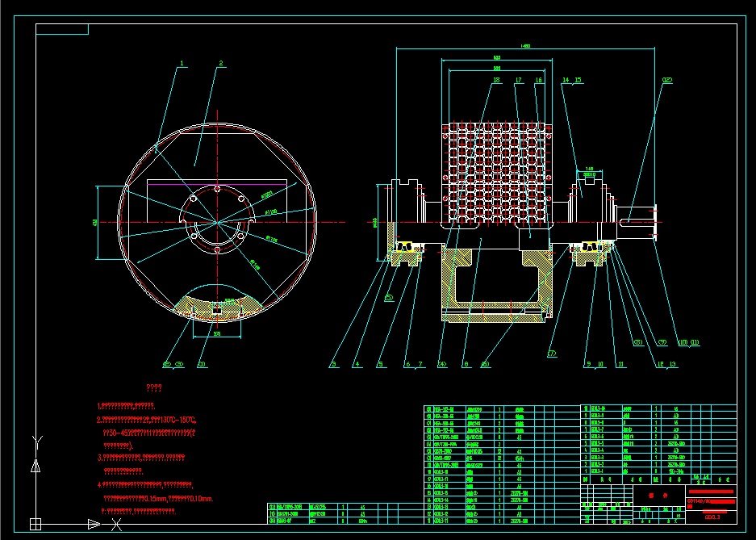The height and width of the screenshot is (540, 756).
Task: Select unparenthesized callout number 9
Action: [588, 365]
